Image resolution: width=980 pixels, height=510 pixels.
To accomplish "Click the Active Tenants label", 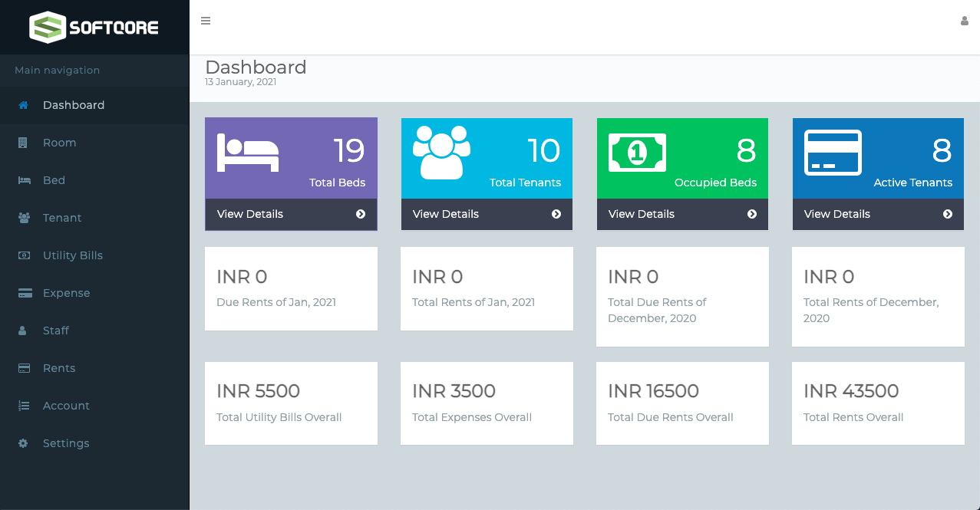I will pyautogui.click(x=912, y=183).
